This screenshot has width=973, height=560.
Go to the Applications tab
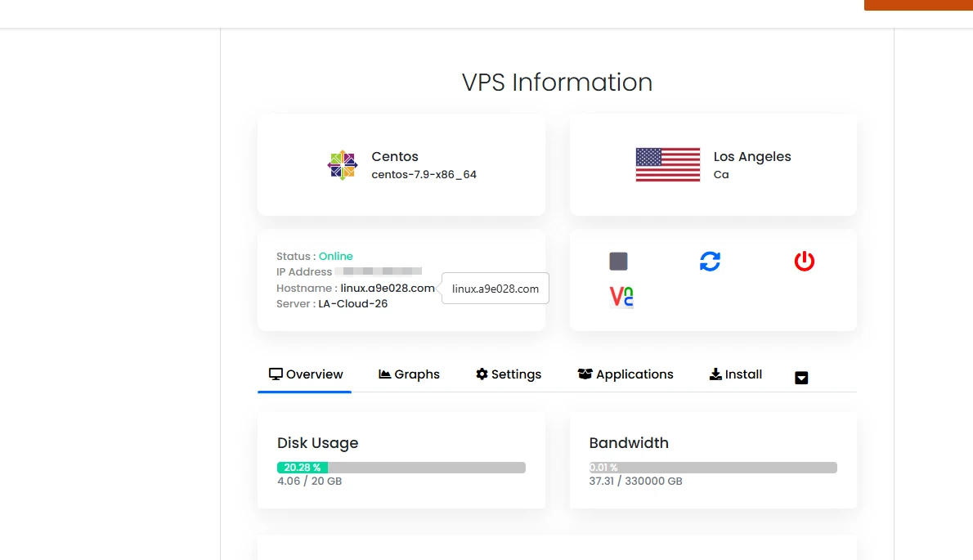pos(625,374)
